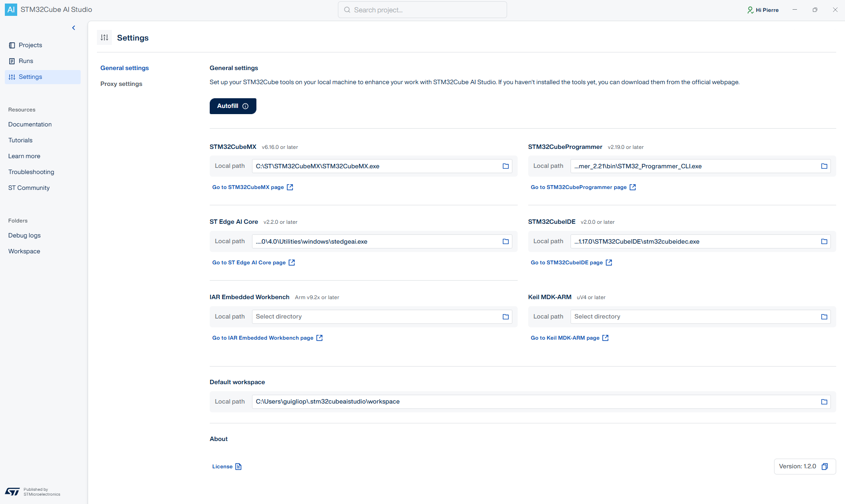Click the Projects sidebar icon
Image resolution: width=845 pixels, height=504 pixels.
click(x=12, y=45)
